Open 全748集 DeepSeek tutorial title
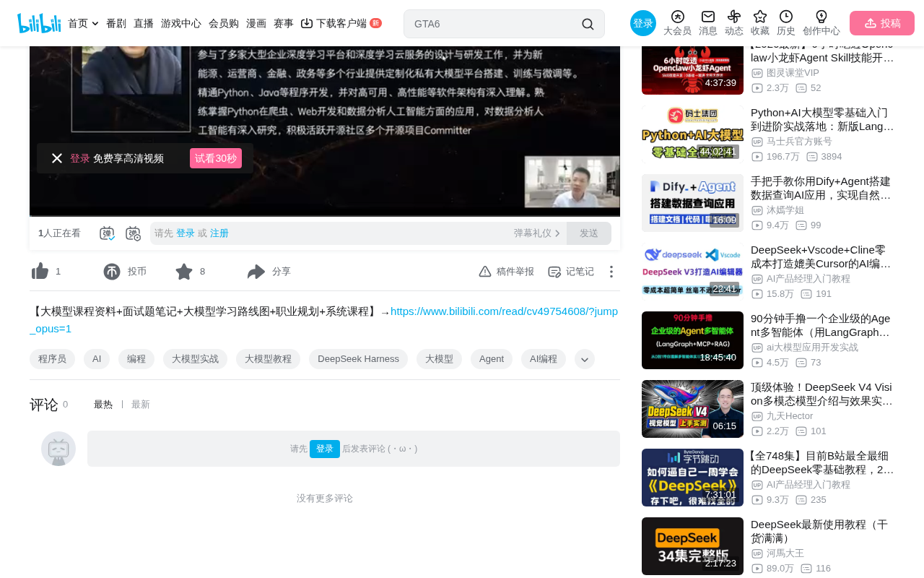The height and width of the screenshot is (578, 924). coord(822,462)
